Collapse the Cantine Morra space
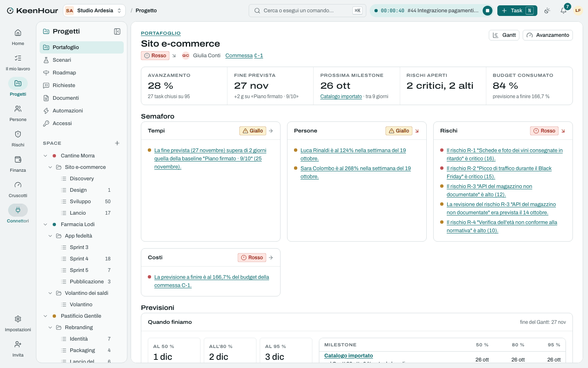The width and height of the screenshot is (588, 368). tap(45, 156)
